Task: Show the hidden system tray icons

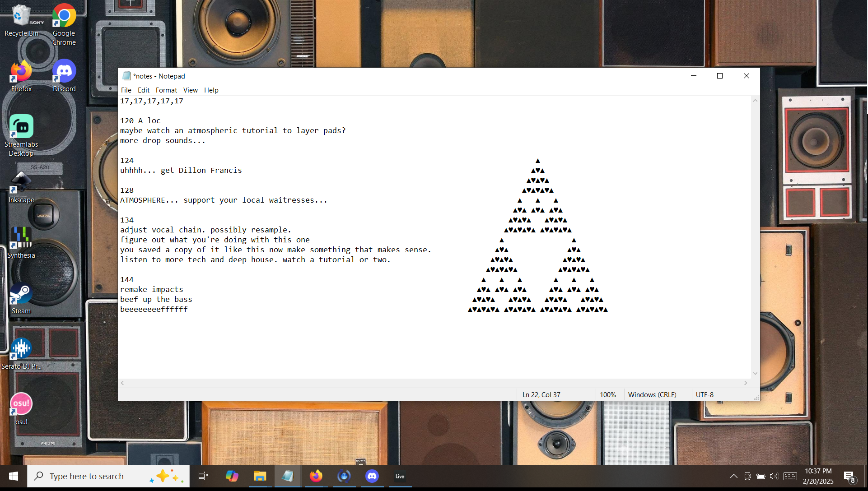Action: 734,476
